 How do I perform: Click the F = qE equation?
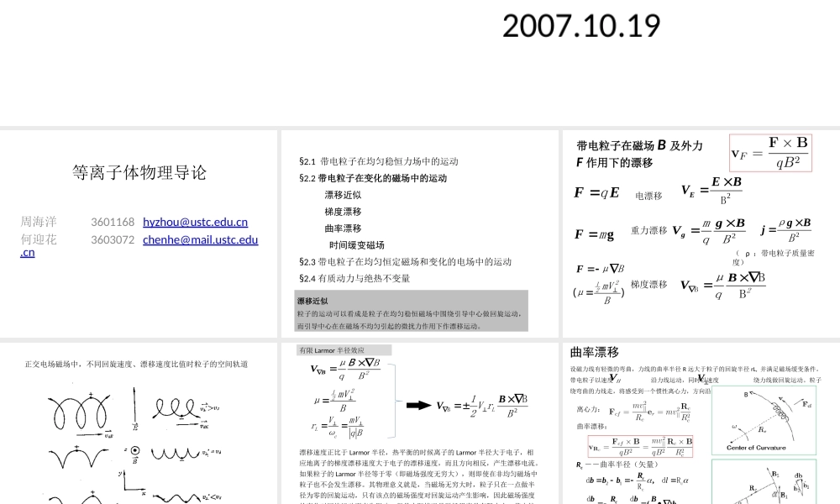point(596,192)
